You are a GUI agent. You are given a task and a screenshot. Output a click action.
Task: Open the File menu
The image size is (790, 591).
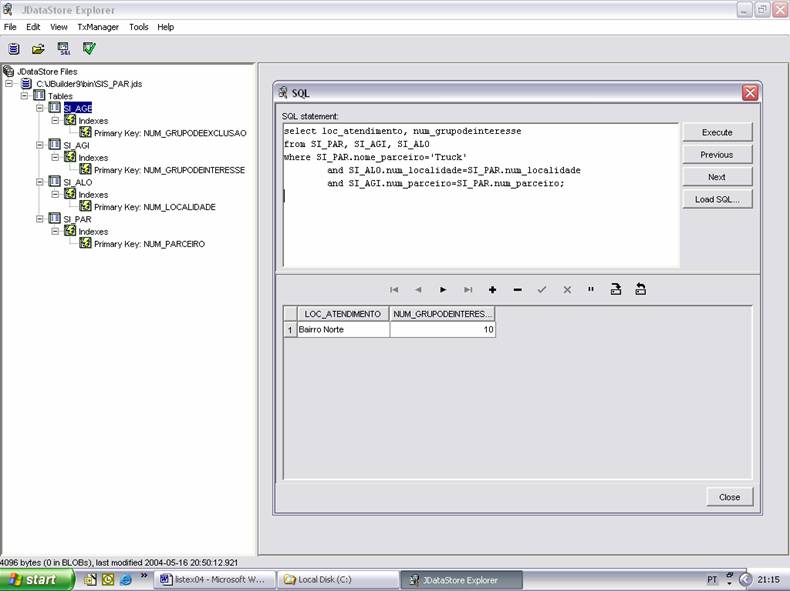[10, 27]
